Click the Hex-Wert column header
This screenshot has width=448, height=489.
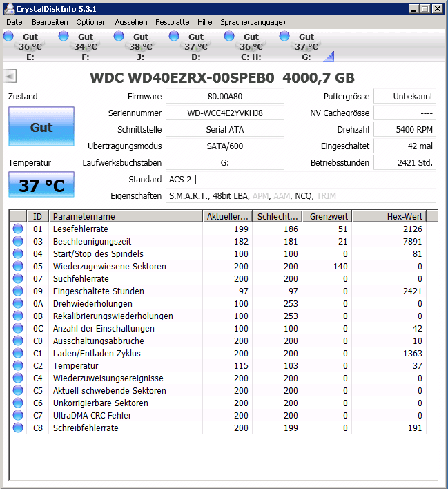pos(389,216)
